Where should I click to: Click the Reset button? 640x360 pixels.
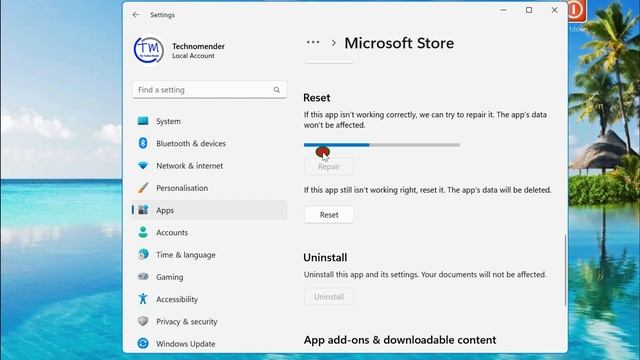329,215
